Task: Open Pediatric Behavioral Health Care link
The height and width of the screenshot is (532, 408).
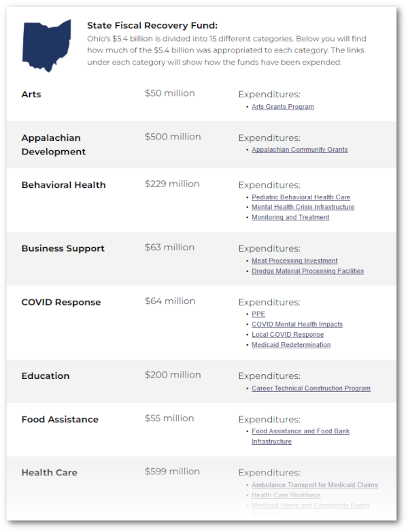Action: click(x=301, y=197)
